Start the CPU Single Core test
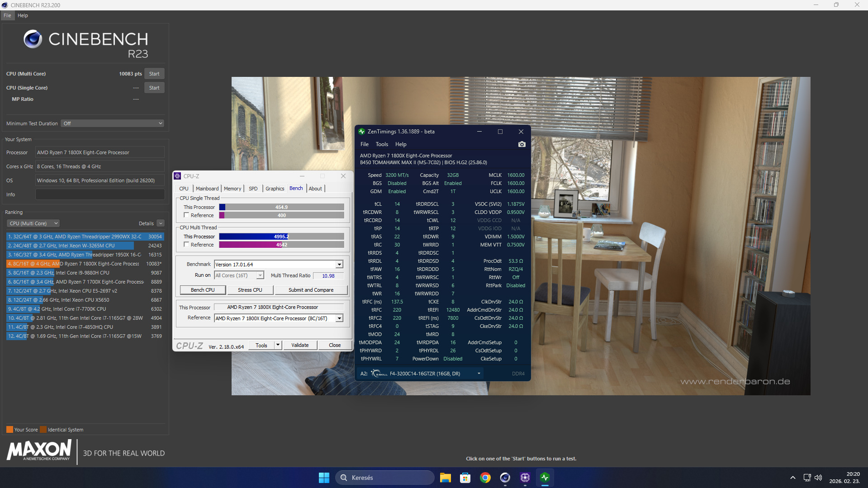The height and width of the screenshot is (488, 868). [x=154, y=88]
